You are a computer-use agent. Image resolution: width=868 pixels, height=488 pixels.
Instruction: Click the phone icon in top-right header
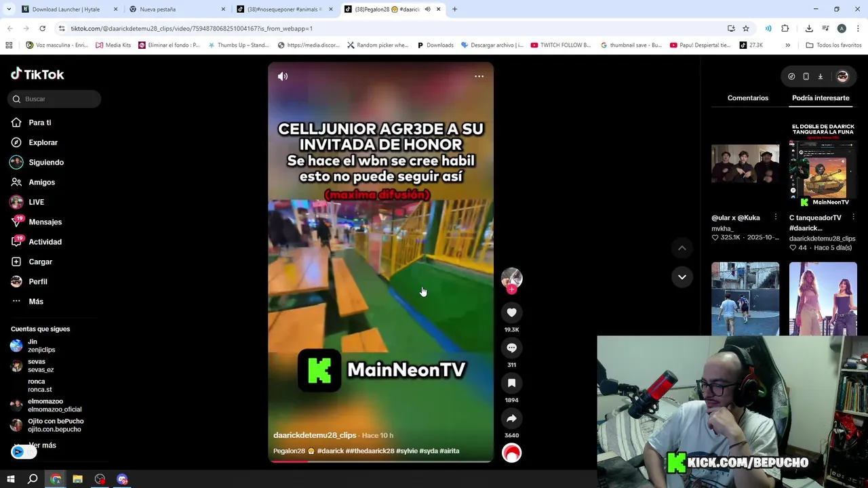pos(806,77)
